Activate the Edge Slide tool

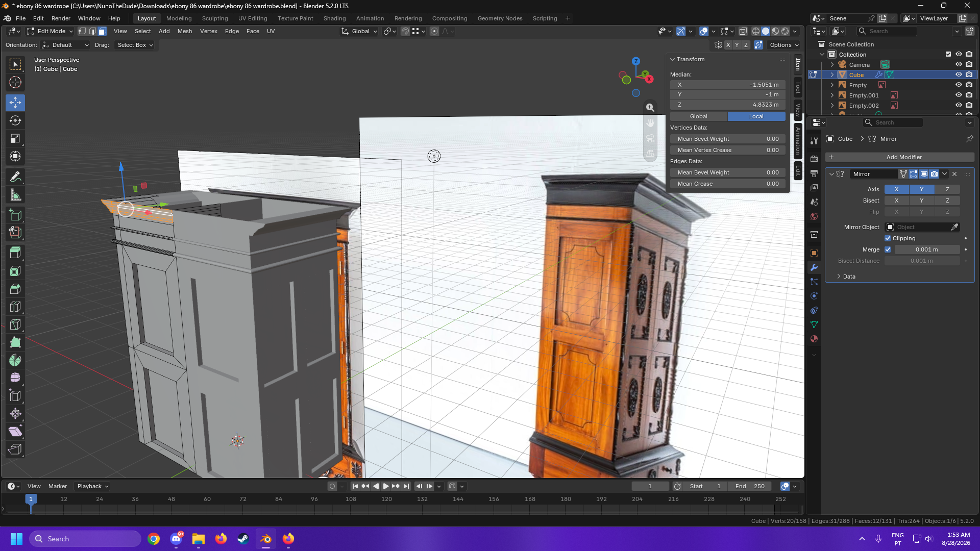15,396
